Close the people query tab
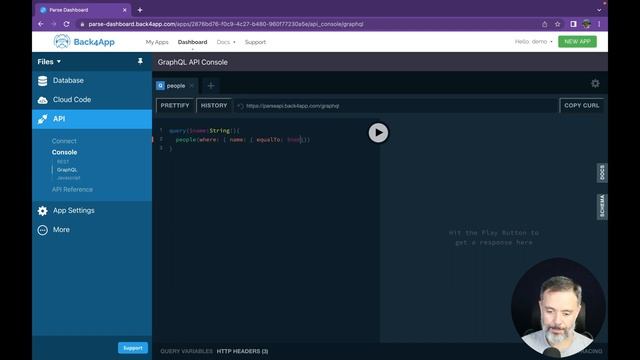The height and width of the screenshot is (360, 640). tap(191, 86)
